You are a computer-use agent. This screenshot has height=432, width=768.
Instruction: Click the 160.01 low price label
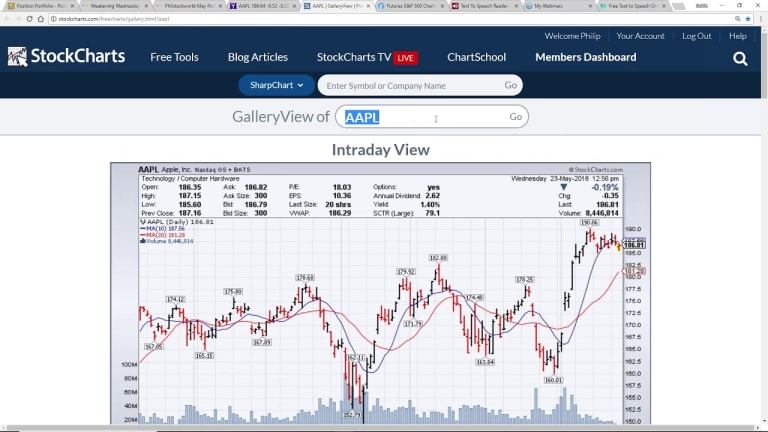pos(553,380)
